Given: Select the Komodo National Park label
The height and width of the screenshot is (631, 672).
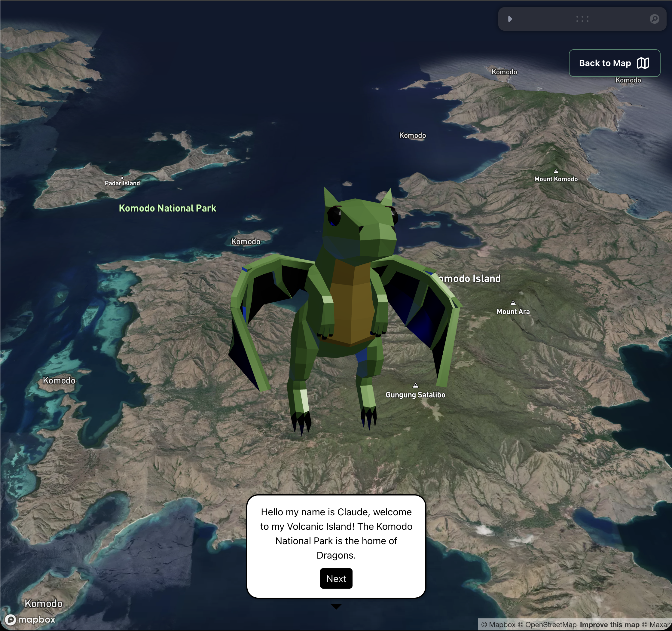Looking at the screenshot, I should tap(167, 208).
